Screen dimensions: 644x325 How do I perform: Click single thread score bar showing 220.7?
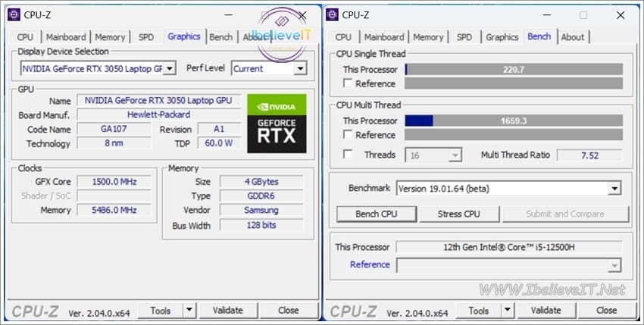click(514, 69)
